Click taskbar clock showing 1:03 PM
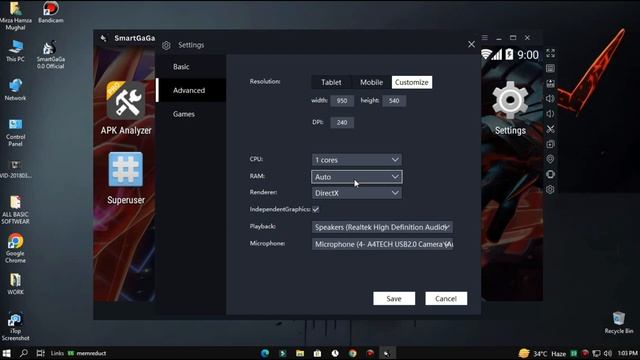Viewport: 640px width, 360px height. 628,353
